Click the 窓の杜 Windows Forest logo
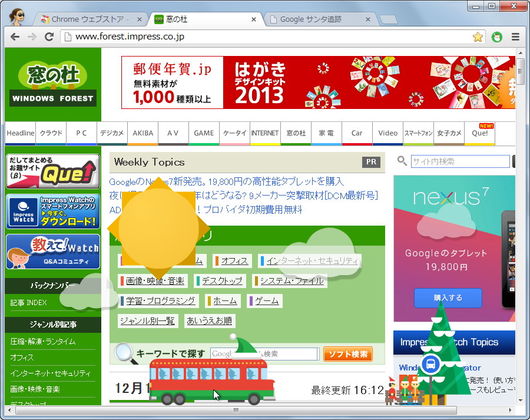Image resolution: width=530 pixels, height=420 pixels. (53, 84)
